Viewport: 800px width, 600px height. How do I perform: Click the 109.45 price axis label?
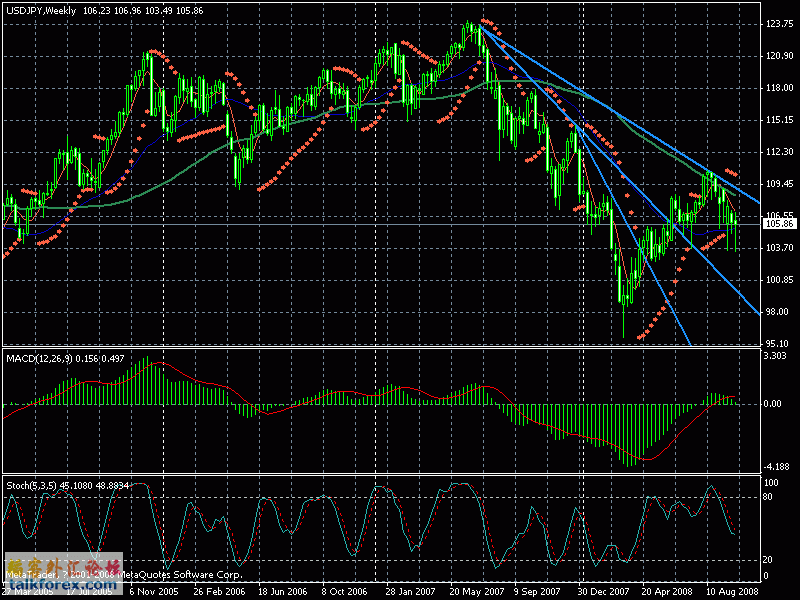(x=780, y=184)
